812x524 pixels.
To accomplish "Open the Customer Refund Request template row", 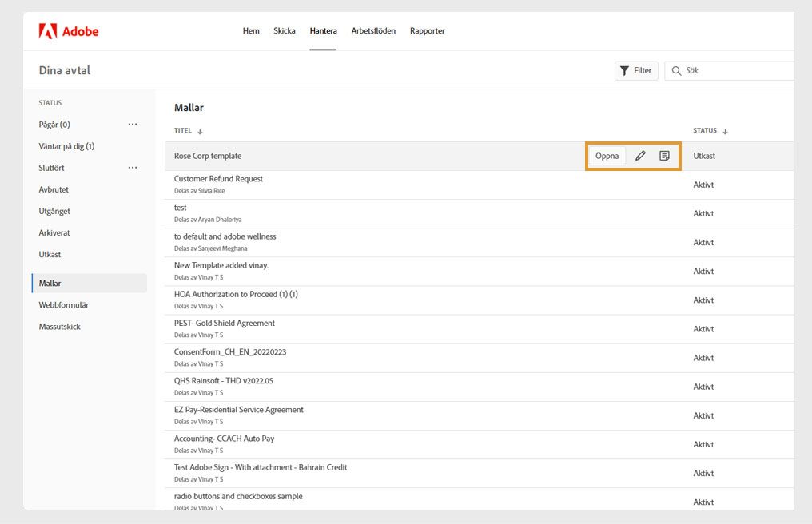I will click(x=218, y=179).
